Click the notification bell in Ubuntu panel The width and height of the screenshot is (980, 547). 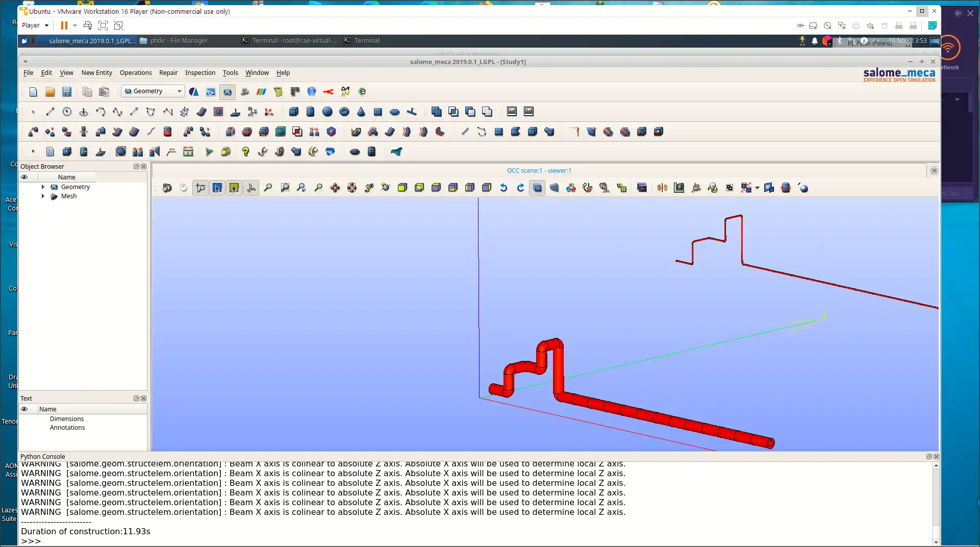coord(815,41)
